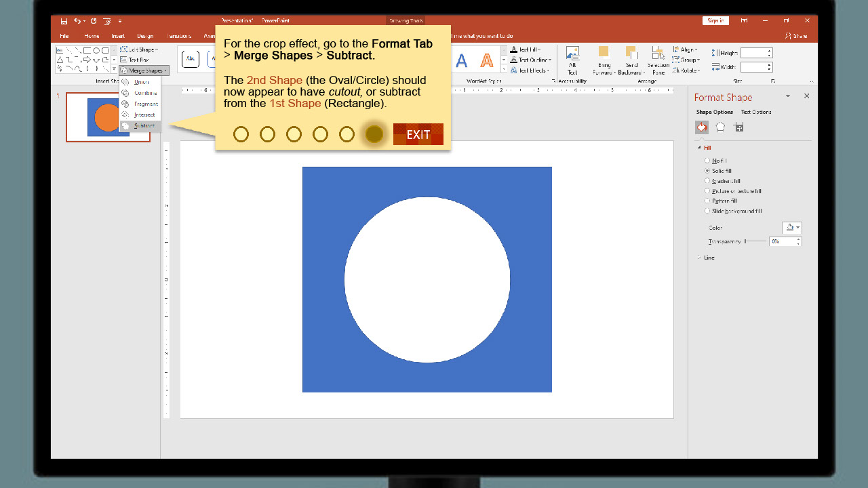The width and height of the screenshot is (868, 488).
Task: Open the Merge Shapes dropdown
Action: (x=144, y=70)
